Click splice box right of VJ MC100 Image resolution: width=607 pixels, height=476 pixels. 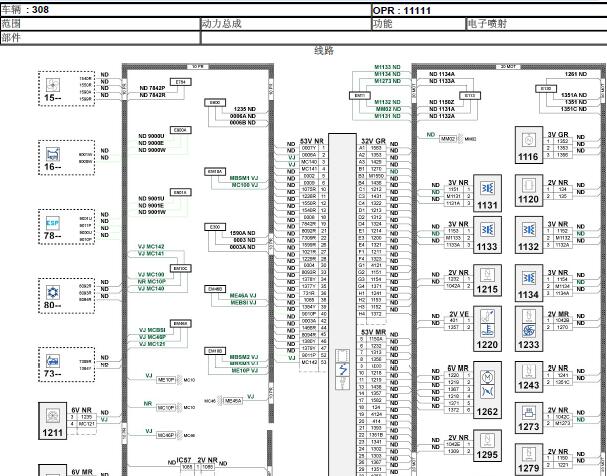tap(180, 268)
